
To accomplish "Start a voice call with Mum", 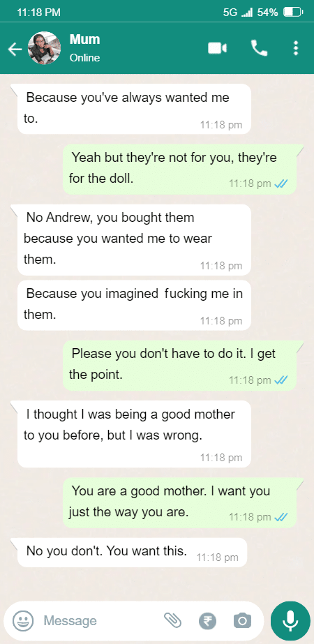I will coord(260,48).
